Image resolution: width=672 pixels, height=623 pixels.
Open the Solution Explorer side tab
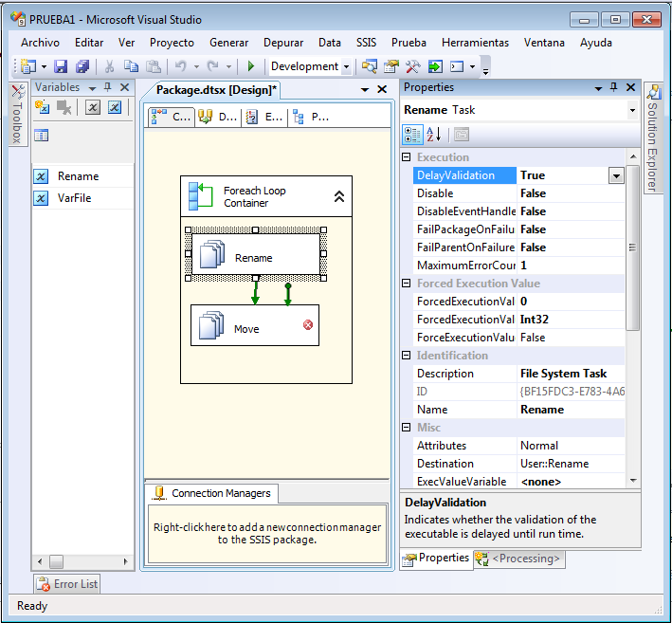(x=653, y=137)
